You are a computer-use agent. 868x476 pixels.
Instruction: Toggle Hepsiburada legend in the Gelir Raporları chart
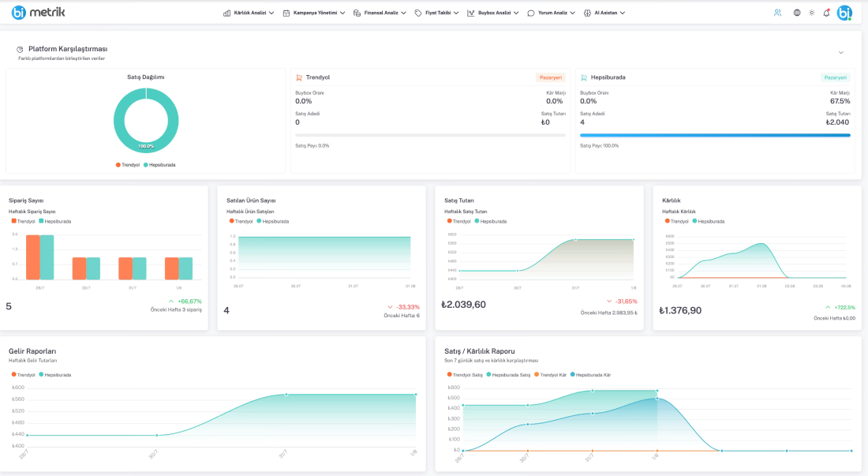[x=54, y=375]
